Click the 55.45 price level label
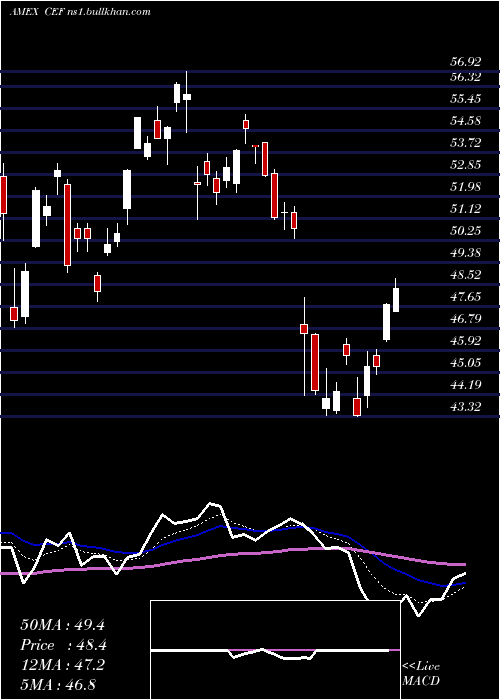The height and width of the screenshot is (700, 500). tap(465, 99)
